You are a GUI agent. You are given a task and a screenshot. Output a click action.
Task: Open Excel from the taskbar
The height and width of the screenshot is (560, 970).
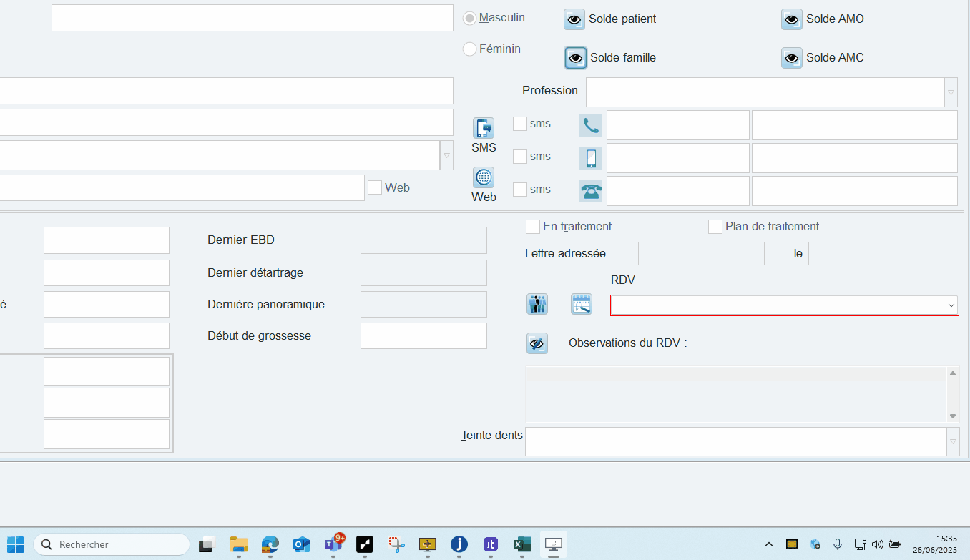(521, 544)
